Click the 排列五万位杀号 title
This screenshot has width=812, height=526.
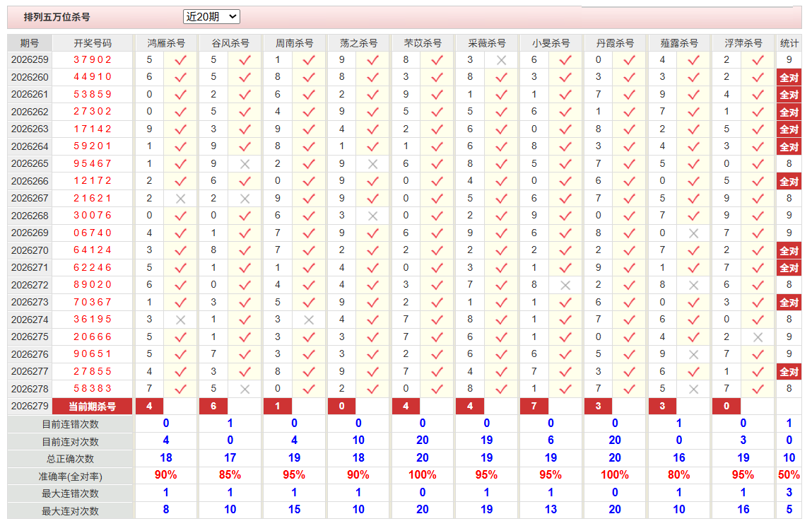pos(57,17)
